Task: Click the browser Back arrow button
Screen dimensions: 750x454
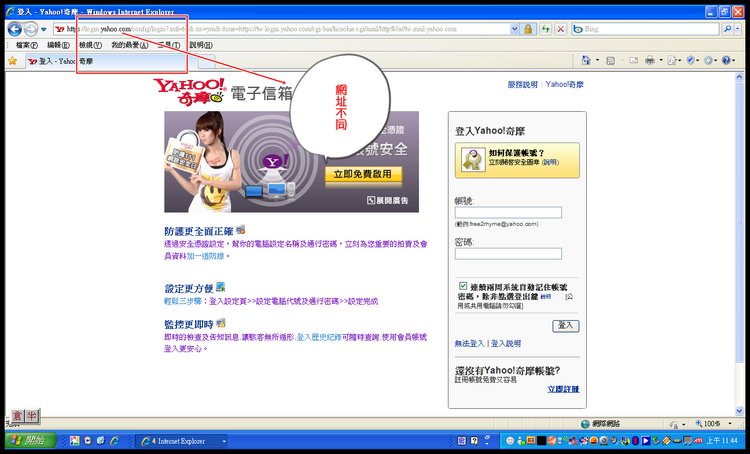Action: pyautogui.click(x=14, y=29)
